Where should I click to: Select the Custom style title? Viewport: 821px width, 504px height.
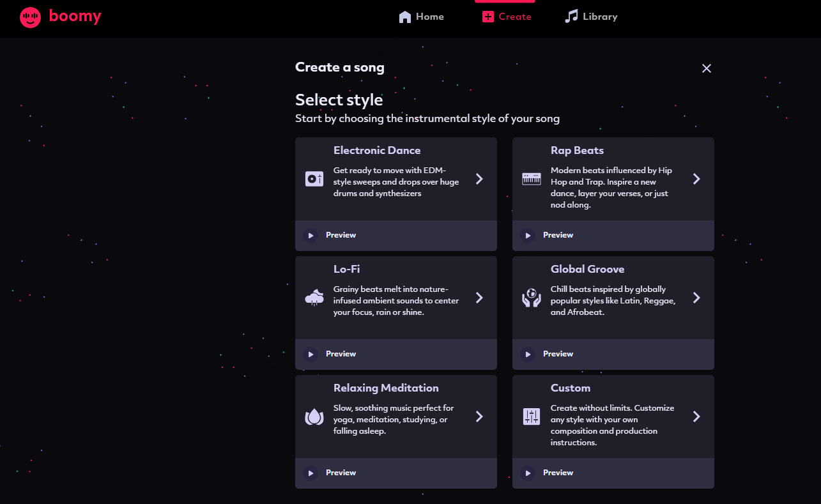coord(571,388)
